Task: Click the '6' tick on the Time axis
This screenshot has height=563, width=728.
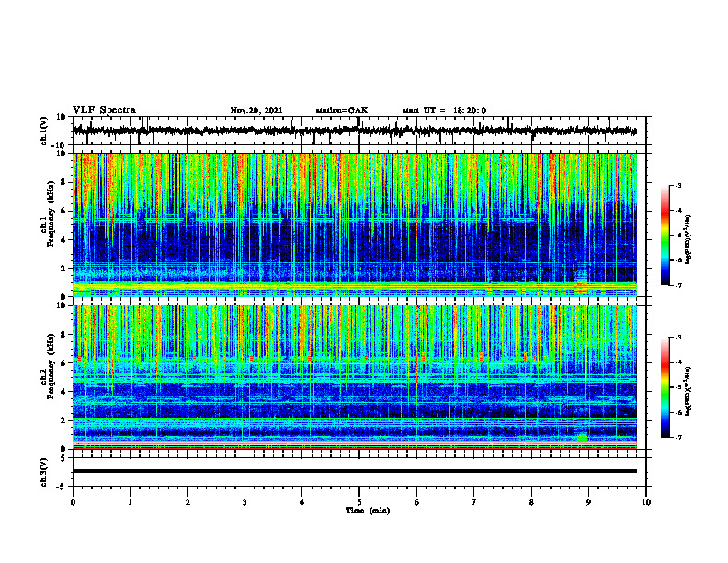Action: click(x=417, y=502)
